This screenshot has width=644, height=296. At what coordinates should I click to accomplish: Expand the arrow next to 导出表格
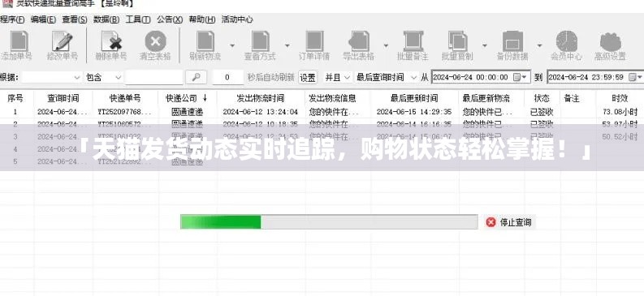coord(386,45)
